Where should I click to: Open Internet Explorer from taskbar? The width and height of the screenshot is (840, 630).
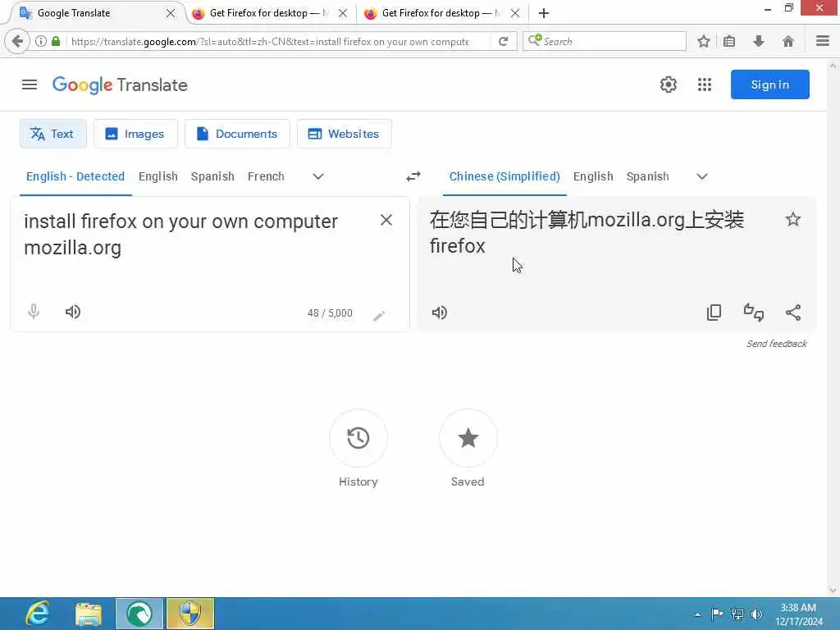pyautogui.click(x=38, y=614)
